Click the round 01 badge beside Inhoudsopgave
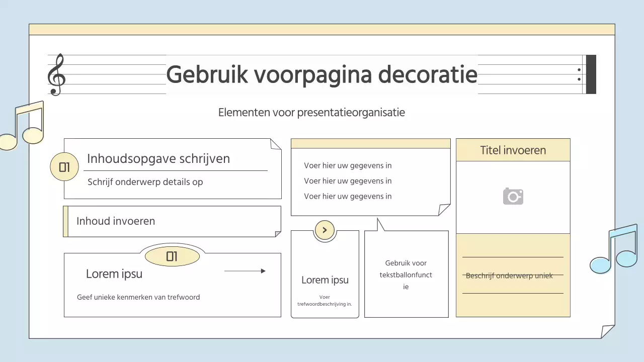 tap(64, 167)
